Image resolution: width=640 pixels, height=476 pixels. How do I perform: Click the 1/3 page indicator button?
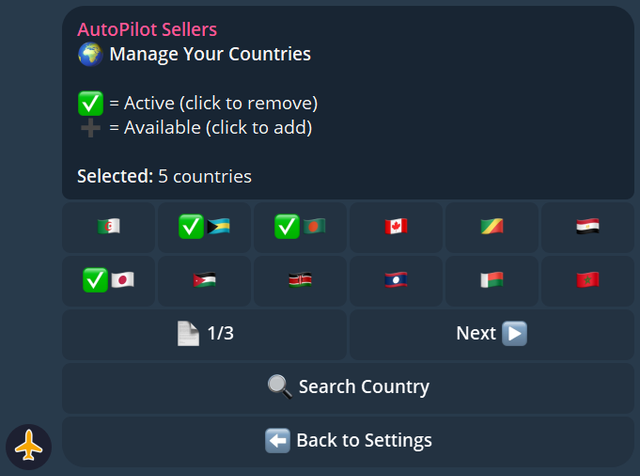tap(204, 334)
